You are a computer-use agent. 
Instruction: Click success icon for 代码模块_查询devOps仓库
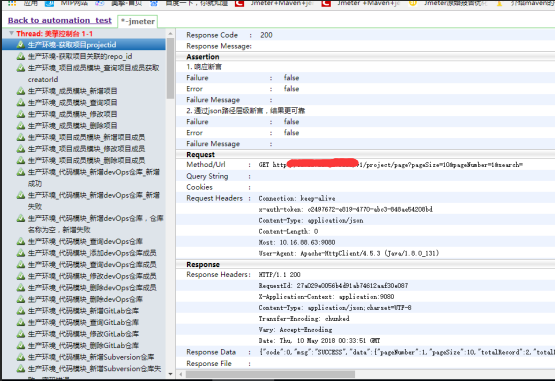click(x=21, y=241)
